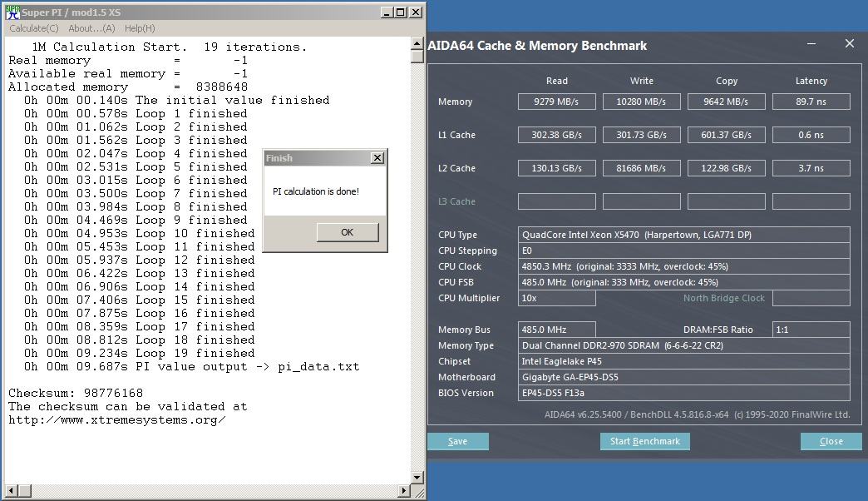Click the Close button in AIDA64
Screen dimensions: 868x501
[x=831, y=441]
